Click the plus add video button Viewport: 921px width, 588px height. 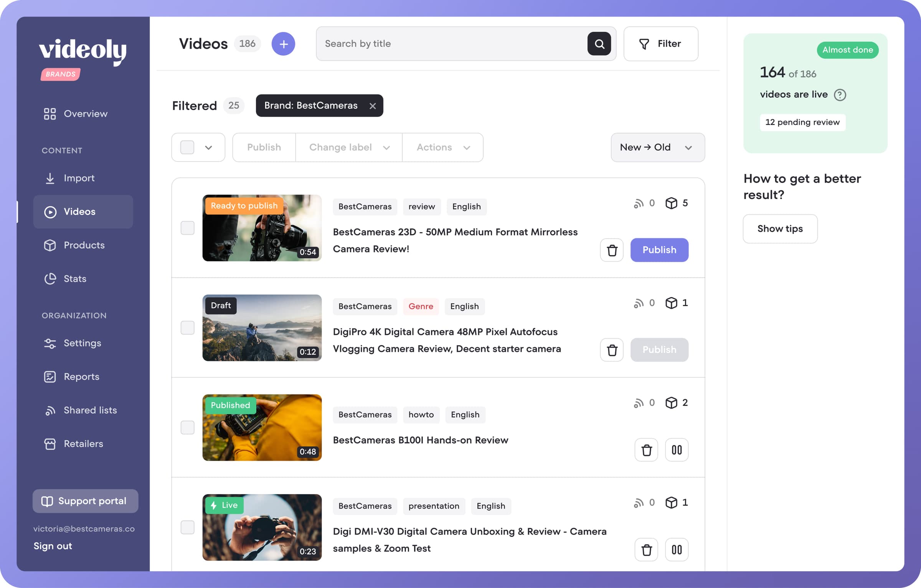point(283,44)
